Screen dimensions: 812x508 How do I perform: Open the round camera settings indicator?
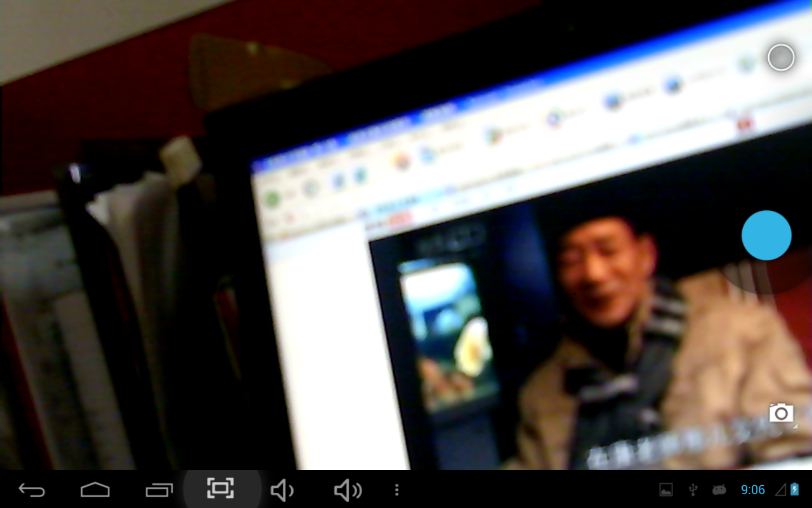(x=781, y=58)
